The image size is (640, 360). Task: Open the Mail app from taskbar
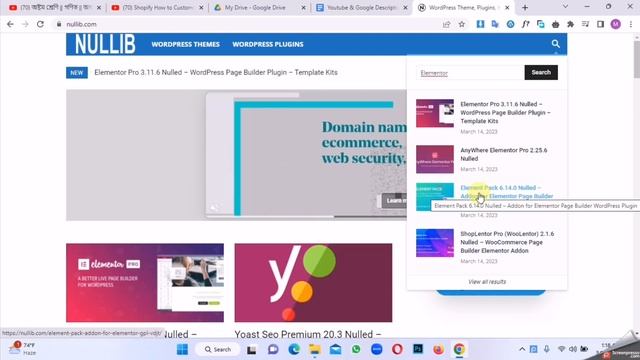336,349
